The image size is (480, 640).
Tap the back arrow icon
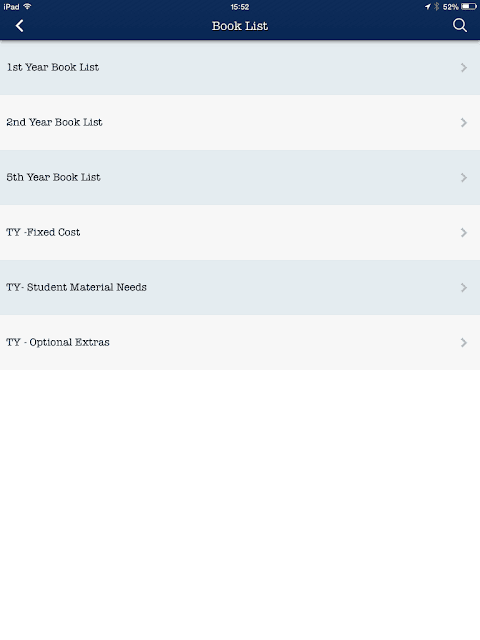coord(19,26)
